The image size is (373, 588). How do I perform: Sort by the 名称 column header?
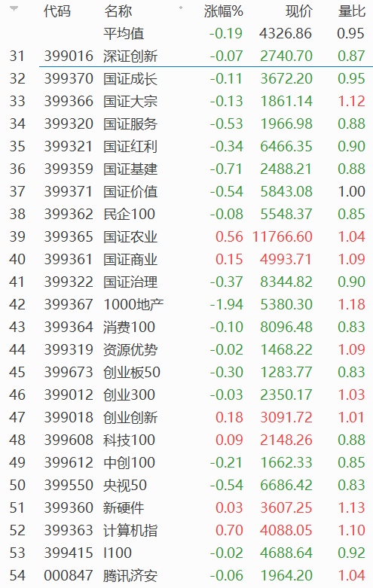[118, 11]
